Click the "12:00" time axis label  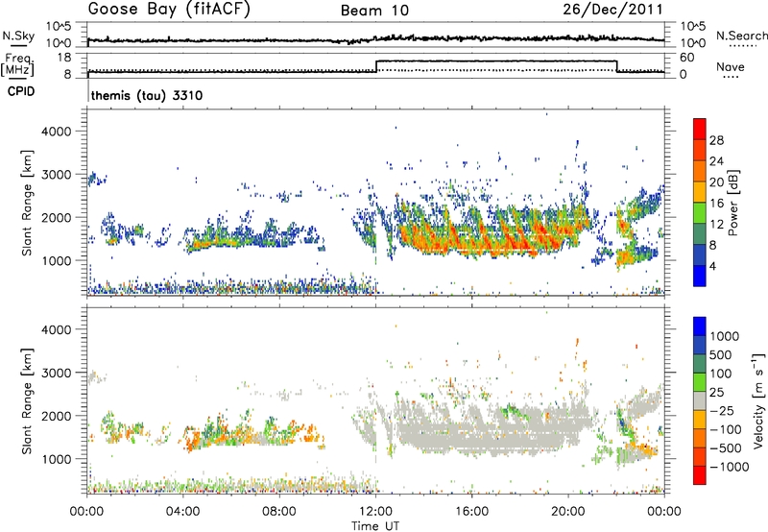coord(375,512)
